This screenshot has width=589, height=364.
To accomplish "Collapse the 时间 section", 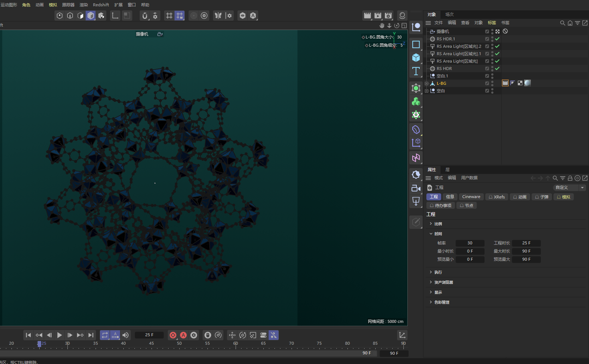I will click(x=431, y=234).
